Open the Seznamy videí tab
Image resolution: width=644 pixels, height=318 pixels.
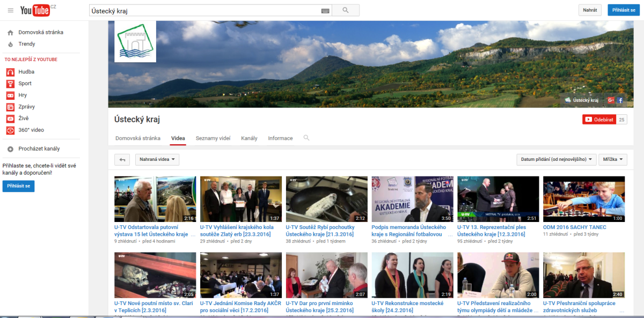(x=213, y=138)
